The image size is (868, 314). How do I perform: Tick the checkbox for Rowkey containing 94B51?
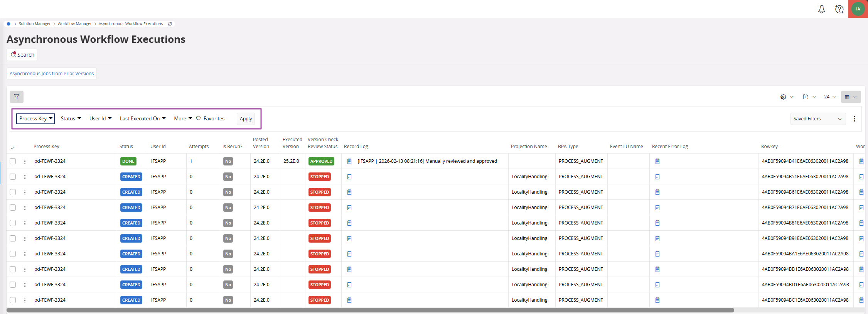pyautogui.click(x=13, y=177)
